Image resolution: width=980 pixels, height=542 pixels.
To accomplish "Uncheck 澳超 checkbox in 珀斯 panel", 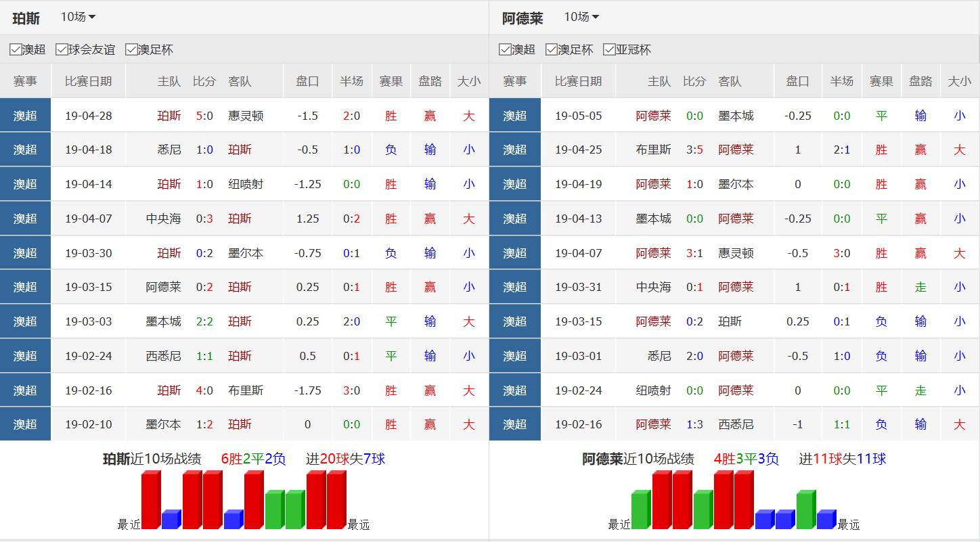I will tap(16, 49).
